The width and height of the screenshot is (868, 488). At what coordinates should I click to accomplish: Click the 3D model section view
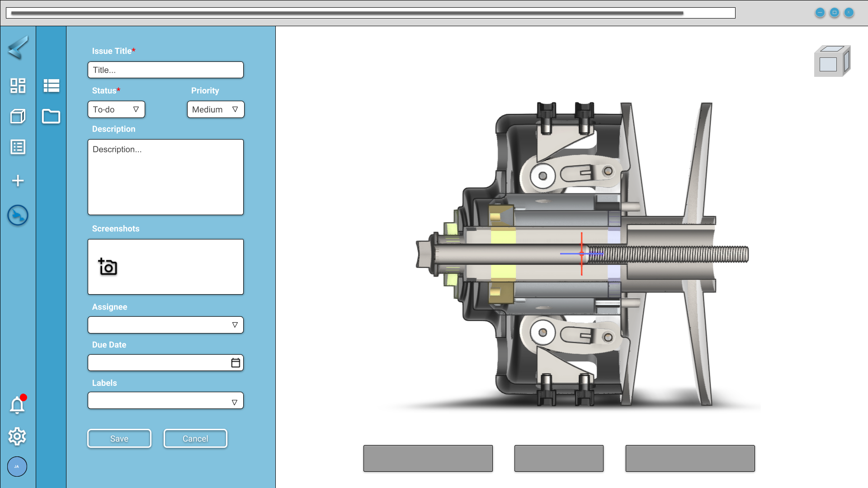(582, 254)
